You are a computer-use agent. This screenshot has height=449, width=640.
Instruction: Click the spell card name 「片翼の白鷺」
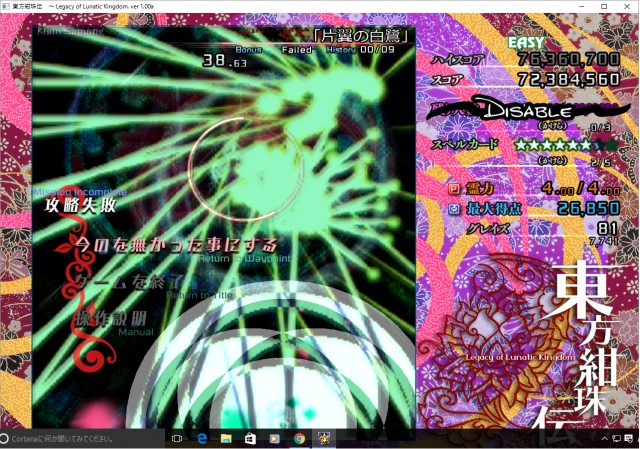tap(360, 36)
